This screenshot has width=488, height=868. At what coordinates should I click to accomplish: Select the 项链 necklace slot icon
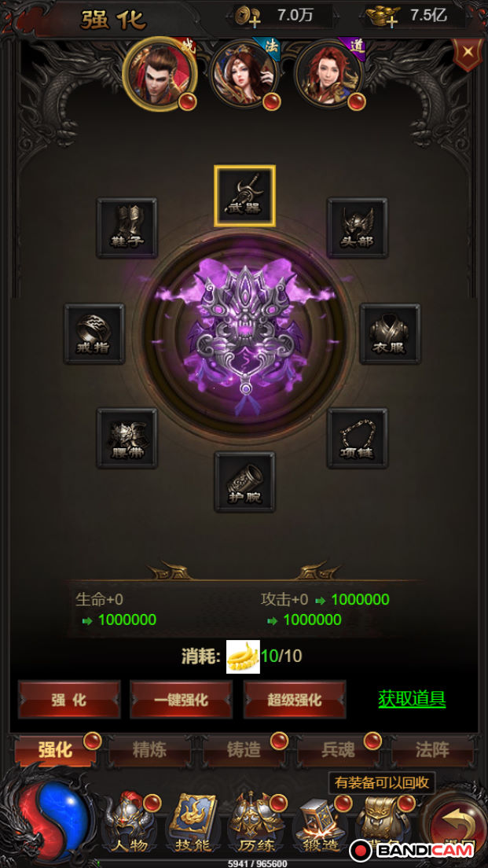point(358,439)
